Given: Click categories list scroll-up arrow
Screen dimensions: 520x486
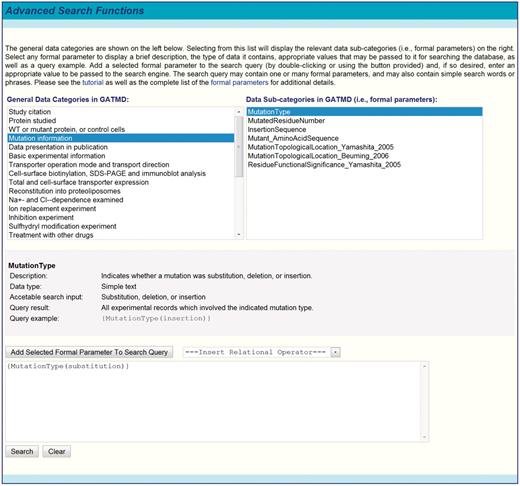Looking at the screenshot, I should 239,112.
